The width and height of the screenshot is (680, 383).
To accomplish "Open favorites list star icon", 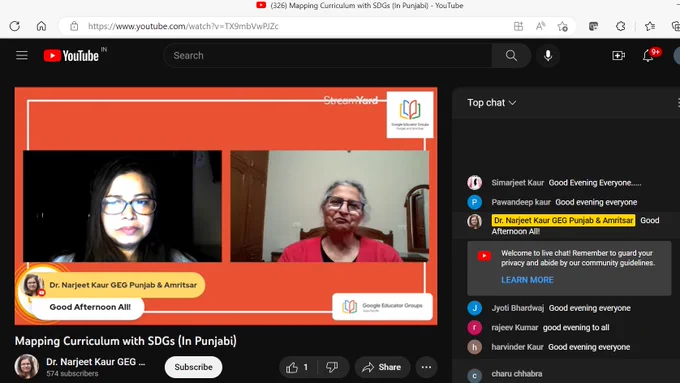I will point(650,26).
